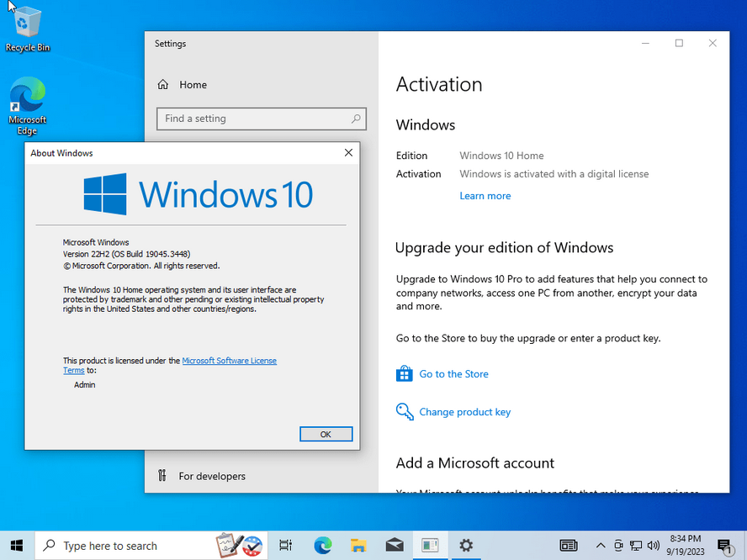
Task: Select the Microsoft Edge desktop shortcut
Action: pos(27,106)
